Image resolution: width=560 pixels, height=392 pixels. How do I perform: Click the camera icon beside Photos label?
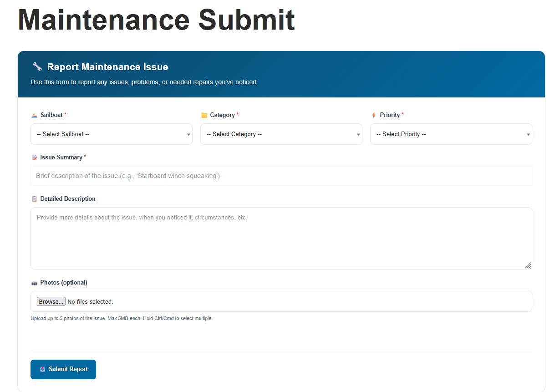pos(34,283)
